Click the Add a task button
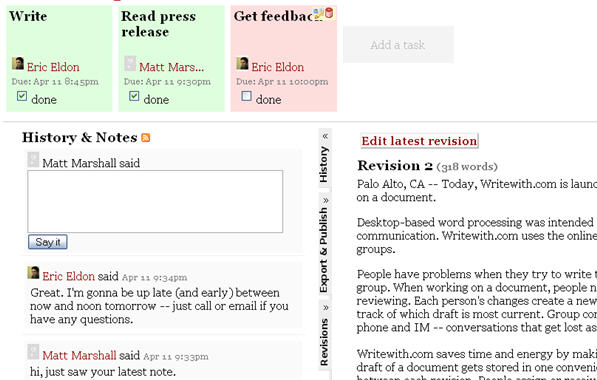 pos(398,45)
